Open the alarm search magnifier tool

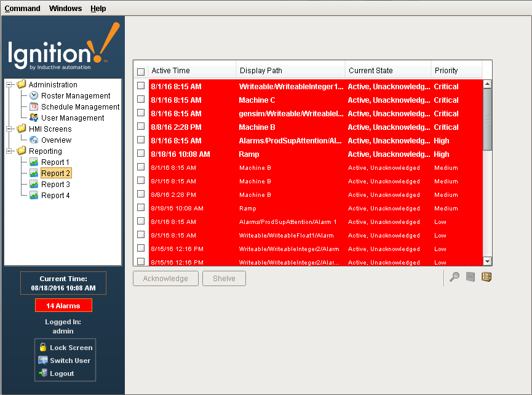454,277
